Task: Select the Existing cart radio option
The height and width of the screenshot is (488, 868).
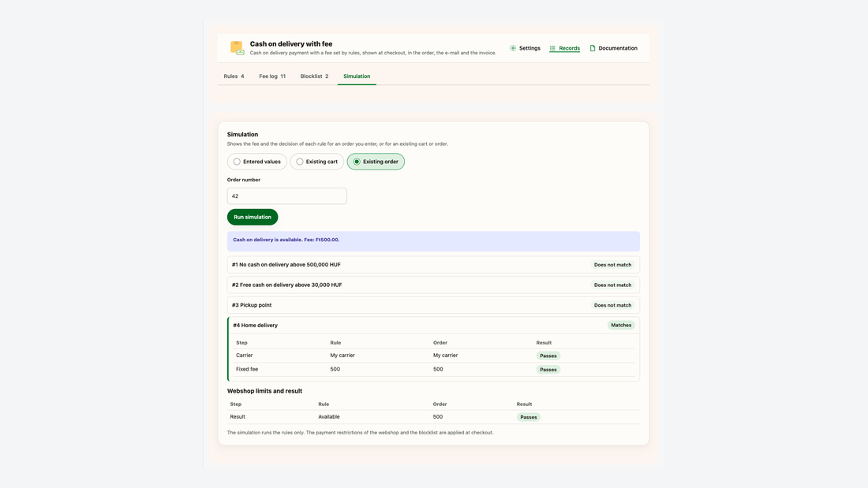Action: click(x=316, y=162)
